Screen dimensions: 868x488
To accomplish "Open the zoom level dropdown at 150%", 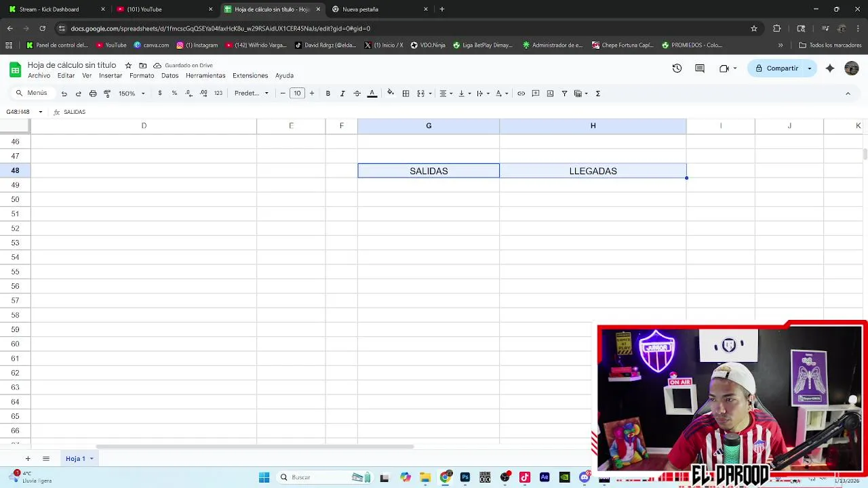I will pos(132,94).
